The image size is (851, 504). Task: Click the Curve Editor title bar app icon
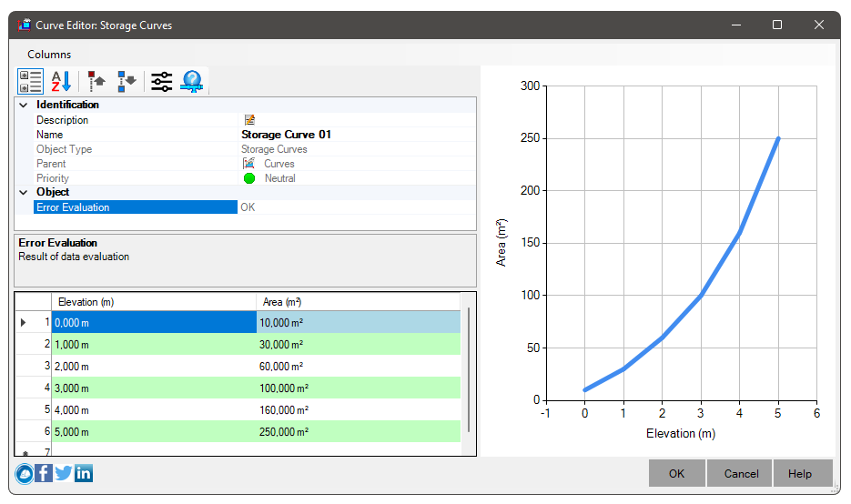coord(24,25)
